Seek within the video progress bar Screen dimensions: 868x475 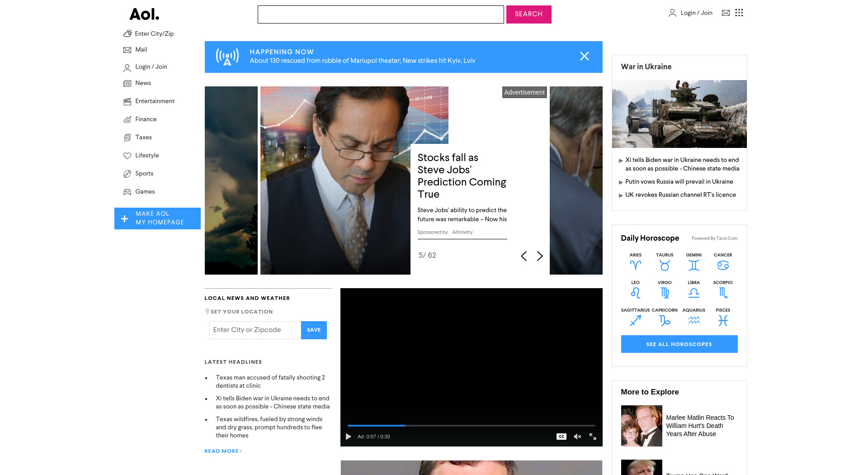tap(471, 426)
